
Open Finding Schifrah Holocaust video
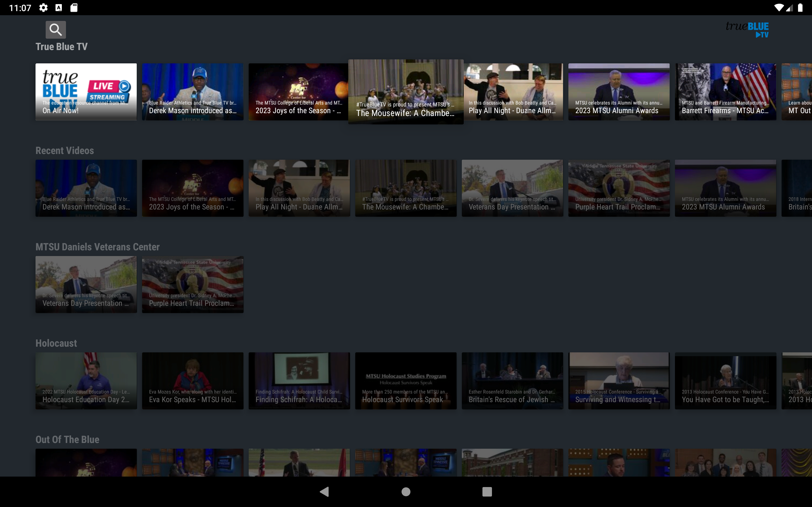point(299,381)
